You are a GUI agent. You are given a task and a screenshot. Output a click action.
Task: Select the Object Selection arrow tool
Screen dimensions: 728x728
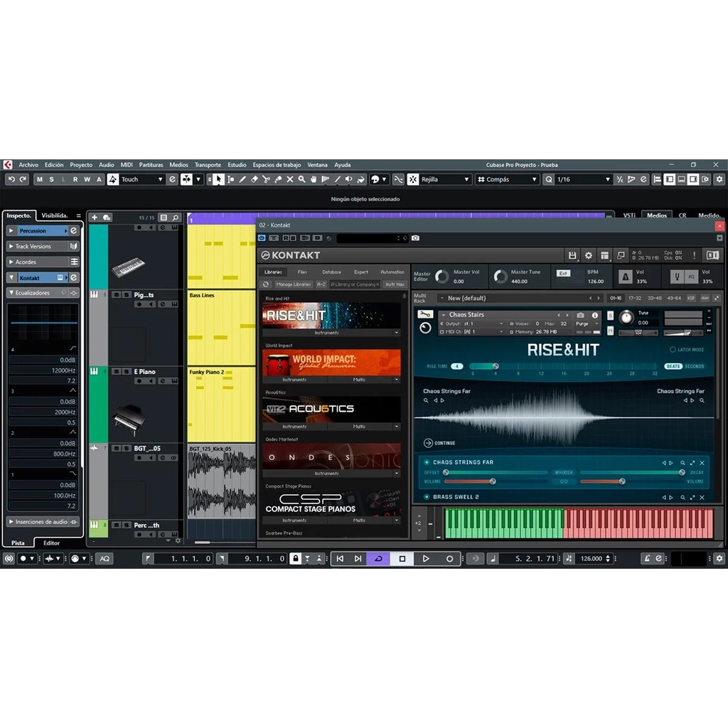[218, 179]
